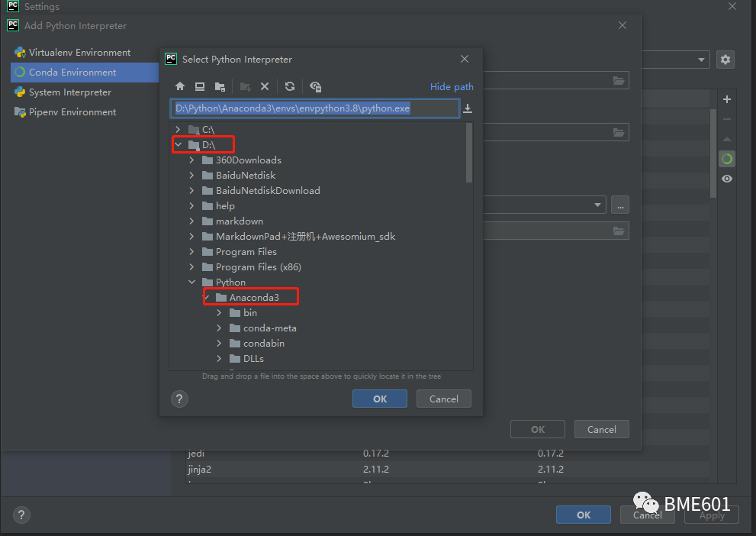Image resolution: width=756 pixels, height=536 pixels.
Task: Select the Python folder label
Action: (x=230, y=283)
